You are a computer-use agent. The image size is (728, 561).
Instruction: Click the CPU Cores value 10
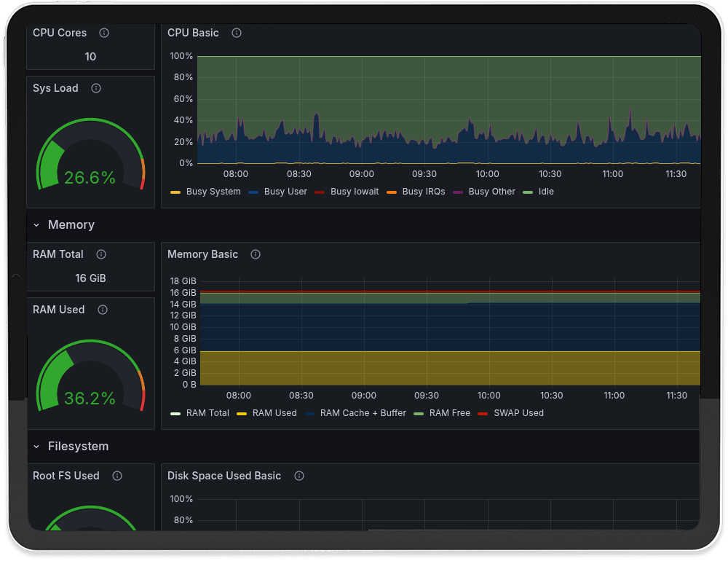point(90,56)
